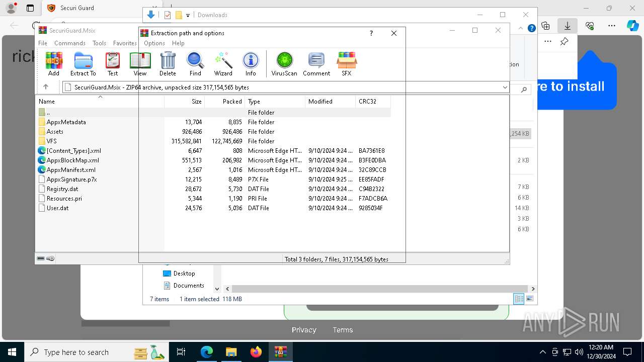Switch Downloads window to details view
644x362 pixels.
519,299
